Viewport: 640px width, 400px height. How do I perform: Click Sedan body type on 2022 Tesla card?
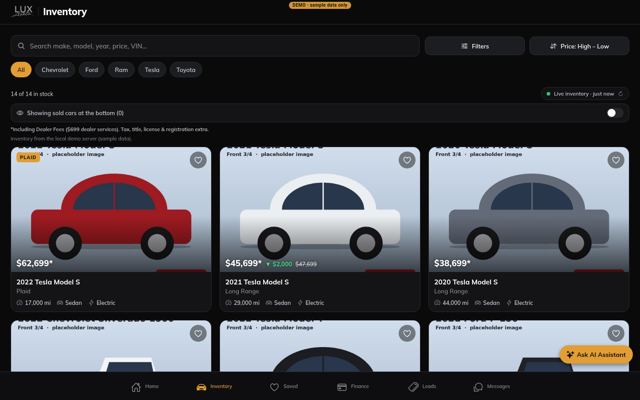click(x=69, y=303)
